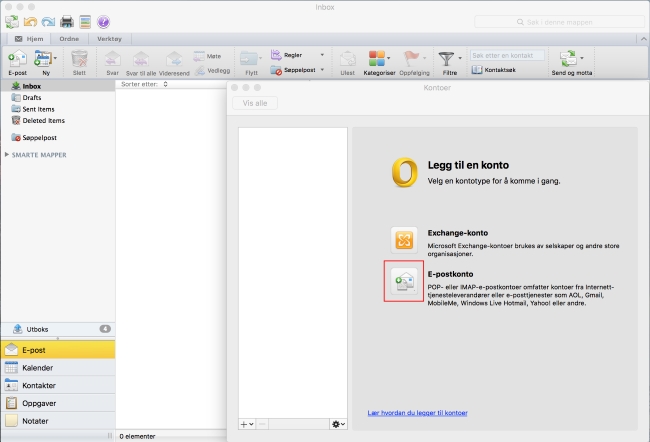
Task: Select the E-post view in sidebar
Action: click(58, 350)
